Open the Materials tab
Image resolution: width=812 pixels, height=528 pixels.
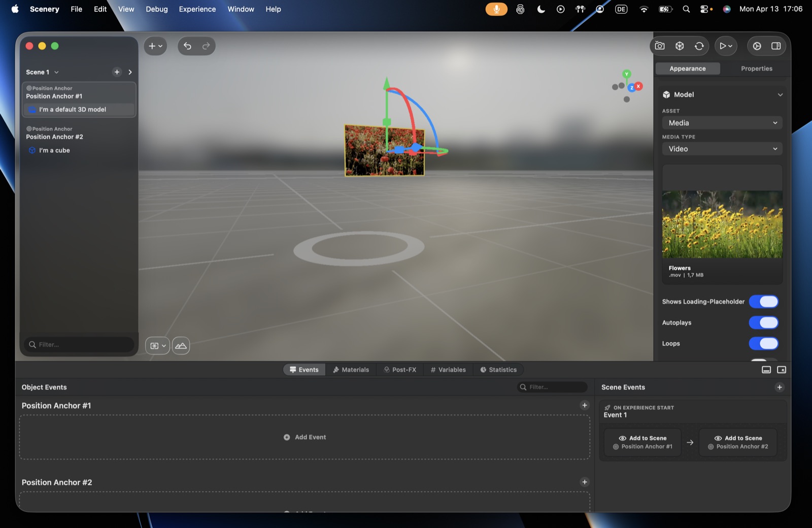(351, 370)
